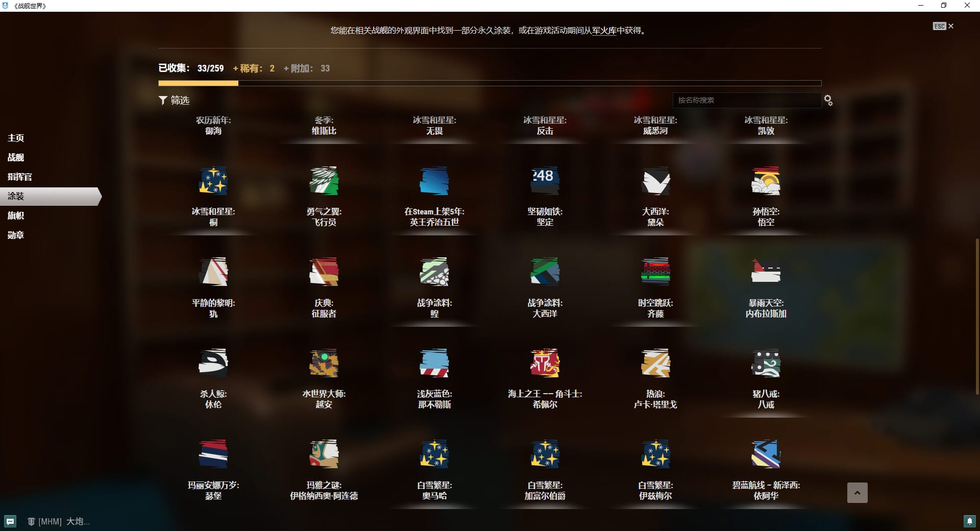Go to the 旗帜 section
Screen dimensions: 980x531
click(16, 215)
